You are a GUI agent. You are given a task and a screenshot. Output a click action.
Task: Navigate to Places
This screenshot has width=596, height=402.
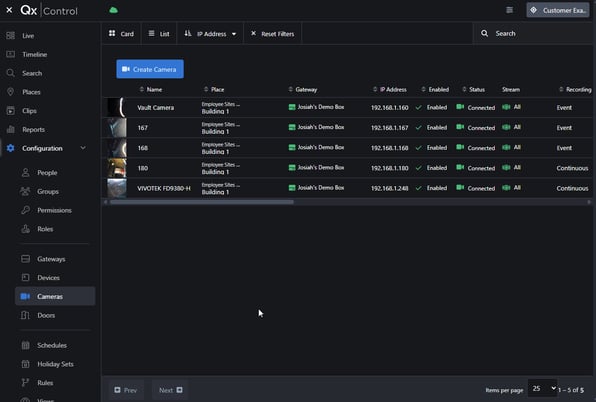31,92
